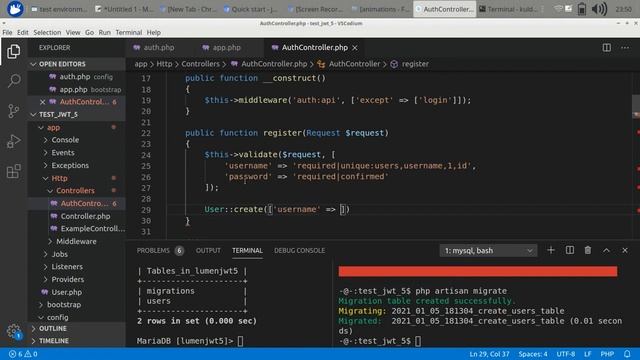Split the terminal panel
Viewport: 640px width, 360px height.
point(570,250)
